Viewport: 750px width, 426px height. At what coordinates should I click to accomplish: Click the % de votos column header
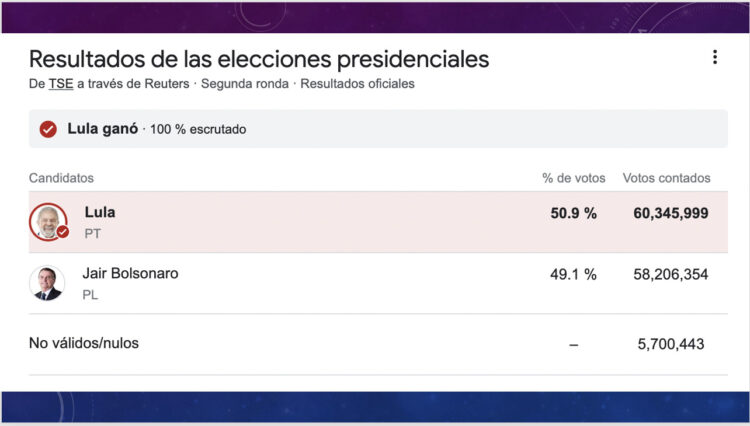[573, 178]
